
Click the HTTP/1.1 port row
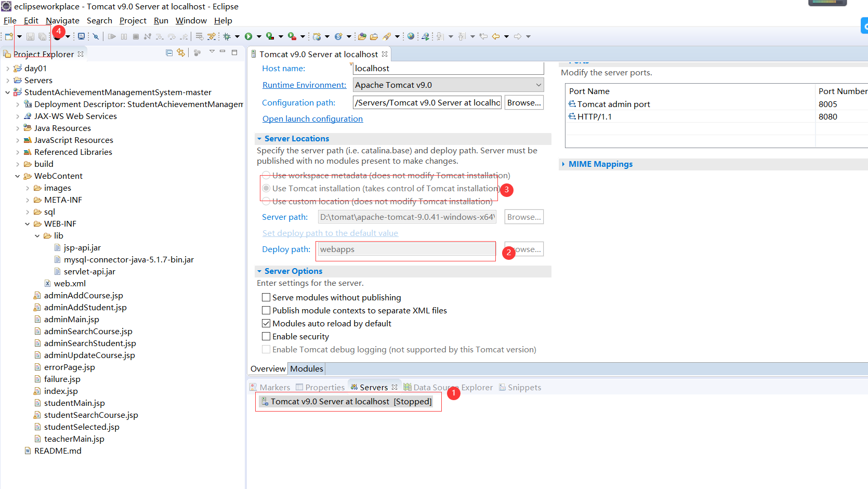pos(717,117)
